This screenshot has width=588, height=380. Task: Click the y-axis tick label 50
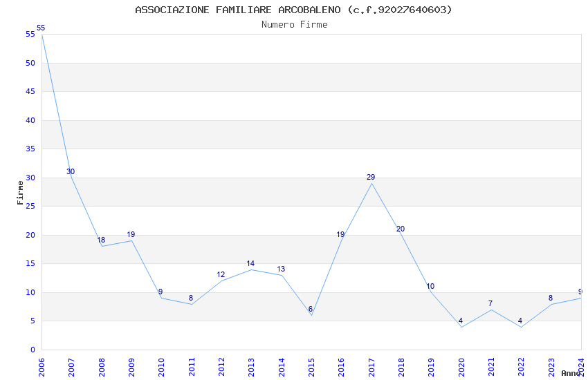click(30, 64)
